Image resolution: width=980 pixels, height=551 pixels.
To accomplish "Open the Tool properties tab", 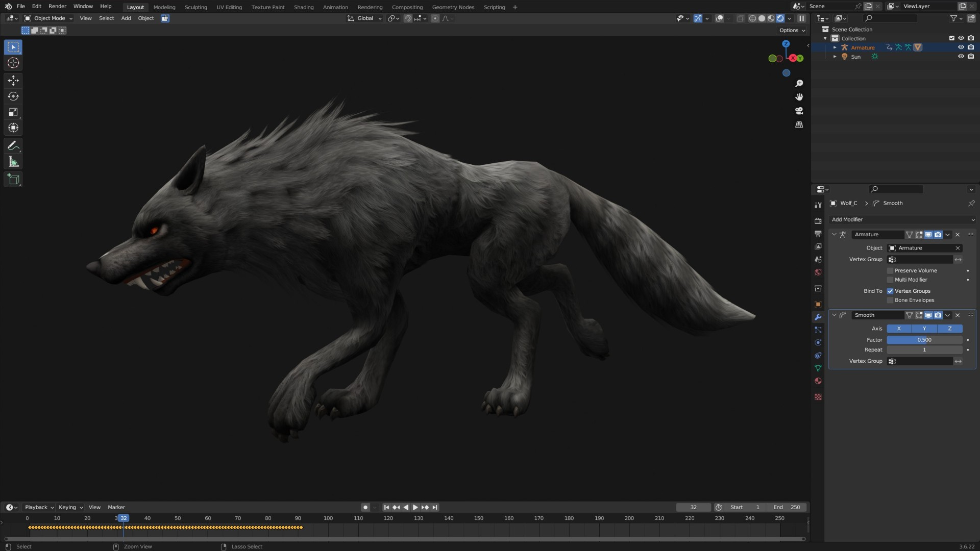I will [818, 205].
